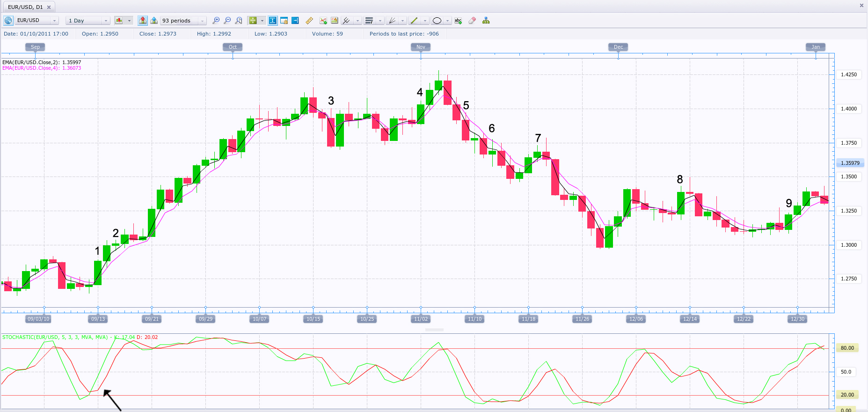Image resolution: width=868 pixels, height=412 pixels.
Task: Select the ruler measurement tool
Action: 309,21
